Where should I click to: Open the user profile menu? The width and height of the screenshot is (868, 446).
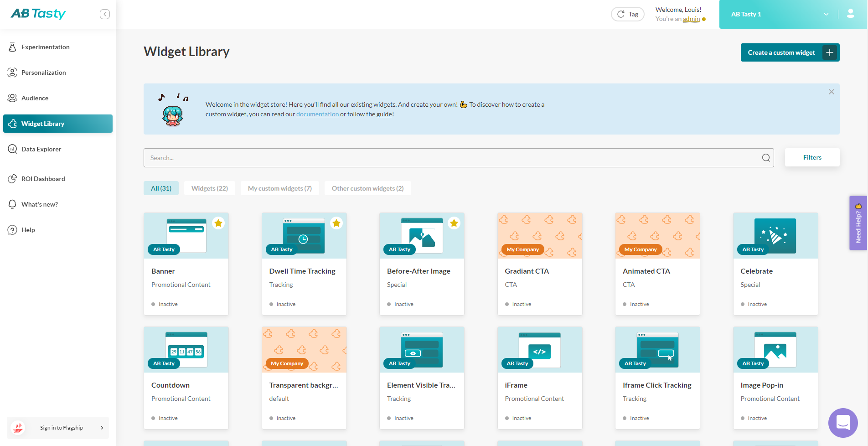coord(850,14)
